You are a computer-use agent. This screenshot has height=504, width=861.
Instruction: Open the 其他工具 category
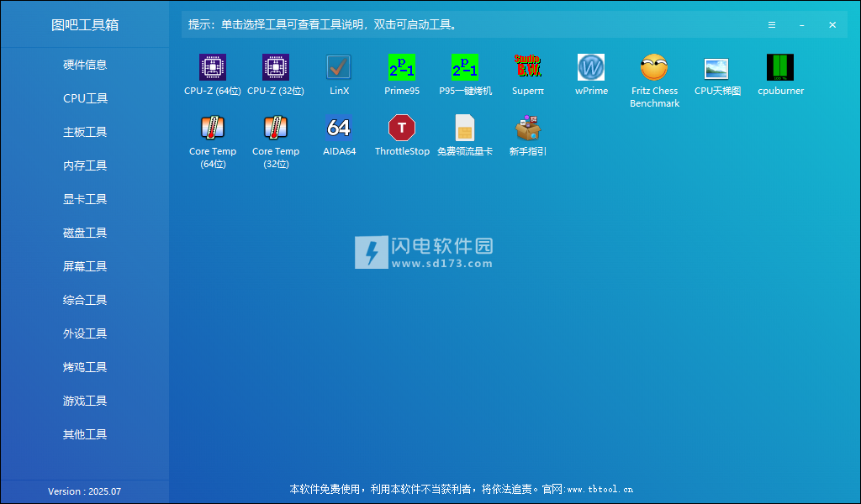coord(85,434)
